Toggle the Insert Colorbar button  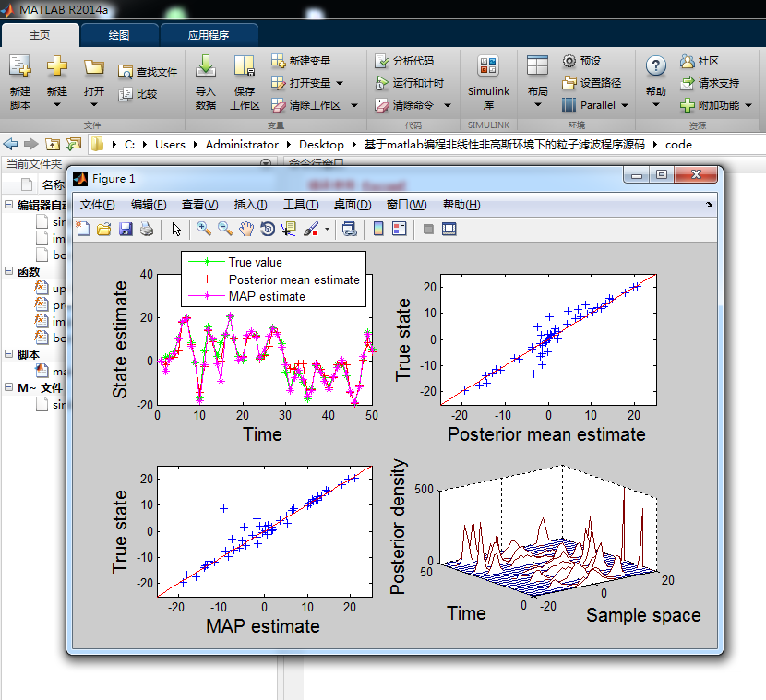[378, 229]
